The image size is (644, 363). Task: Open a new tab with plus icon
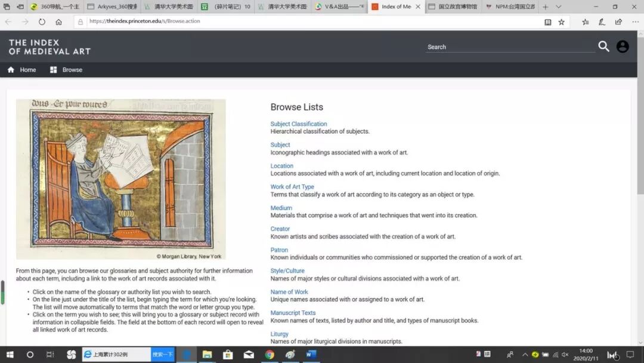pyautogui.click(x=546, y=7)
